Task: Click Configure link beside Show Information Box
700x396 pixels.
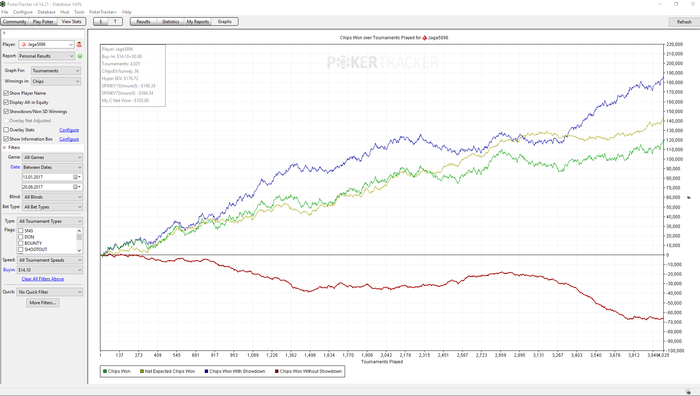Action: tap(69, 139)
